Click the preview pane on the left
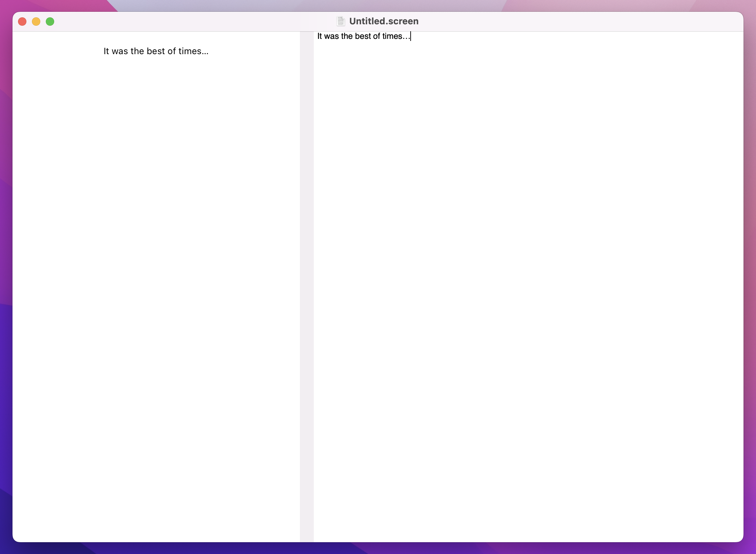This screenshot has height=554, width=756. (156, 243)
